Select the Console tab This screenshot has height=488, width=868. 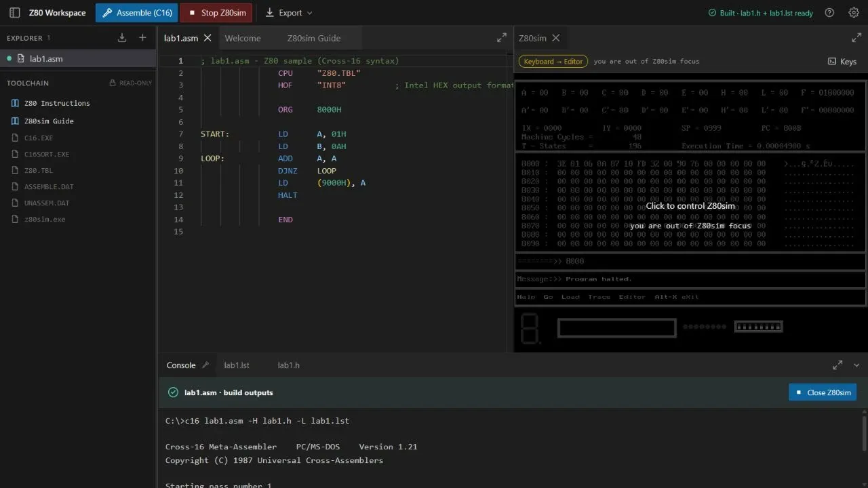click(x=181, y=365)
